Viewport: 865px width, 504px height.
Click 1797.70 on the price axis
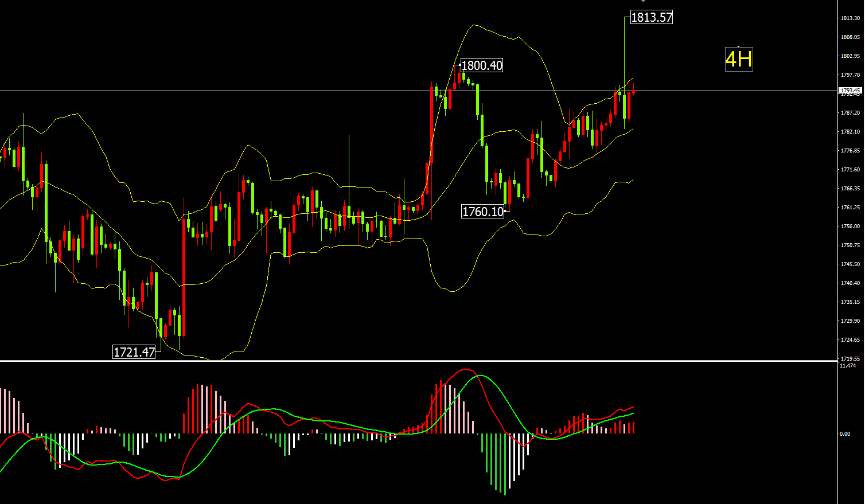pos(850,75)
